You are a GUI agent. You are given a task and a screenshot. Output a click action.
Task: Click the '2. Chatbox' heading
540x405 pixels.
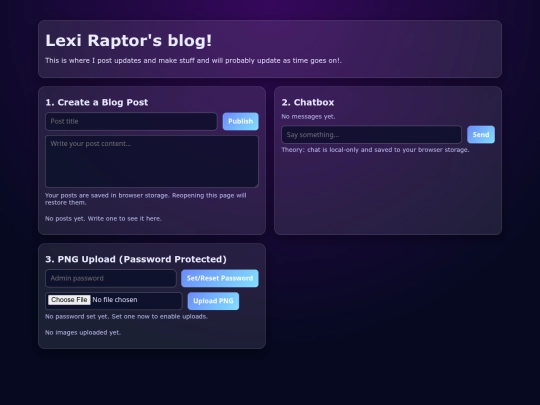pos(308,102)
